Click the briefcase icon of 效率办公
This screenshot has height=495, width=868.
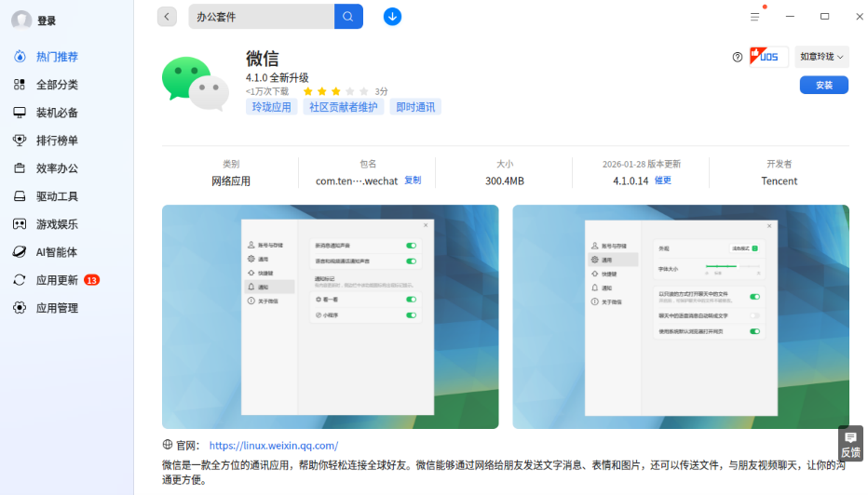click(x=20, y=168)
